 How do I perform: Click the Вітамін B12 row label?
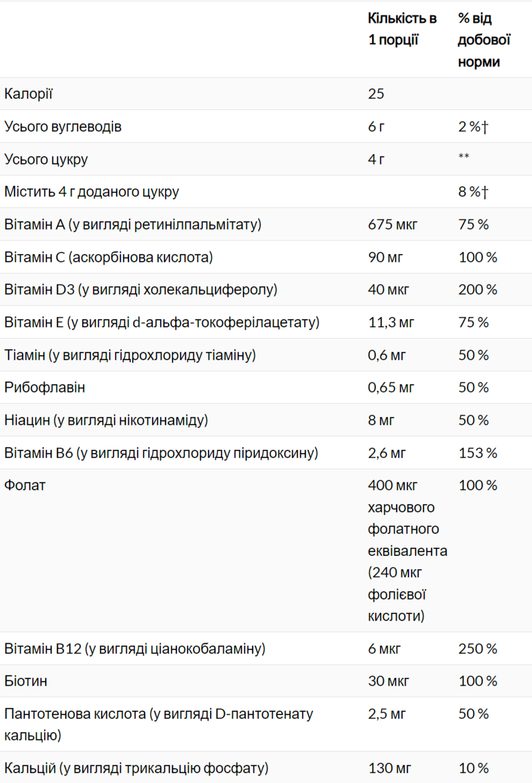tap(135, 649)
